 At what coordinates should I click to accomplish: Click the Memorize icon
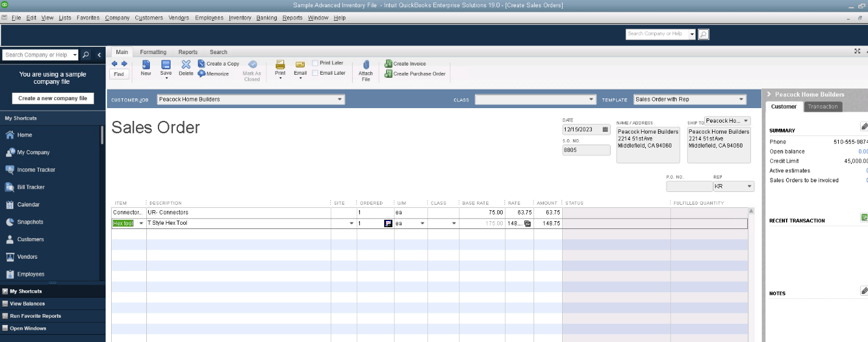(202, 74)
